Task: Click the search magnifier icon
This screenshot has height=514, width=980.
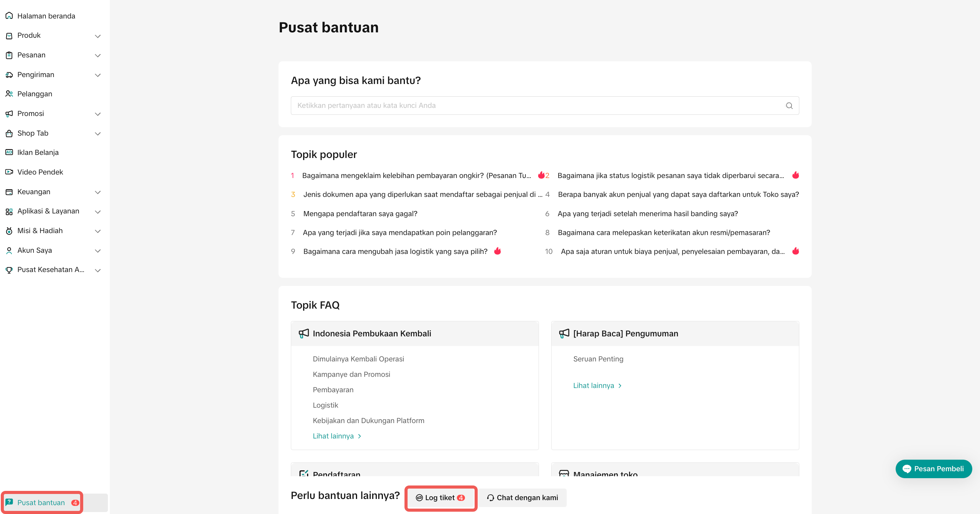Action: coord(789,106)
